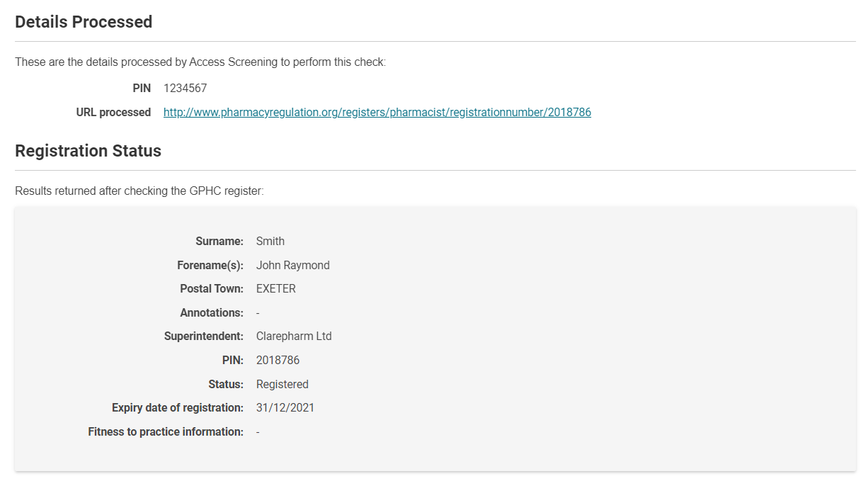Click the Registration Status heading
This screenshot has height=481, width=868.
point(88,151)
